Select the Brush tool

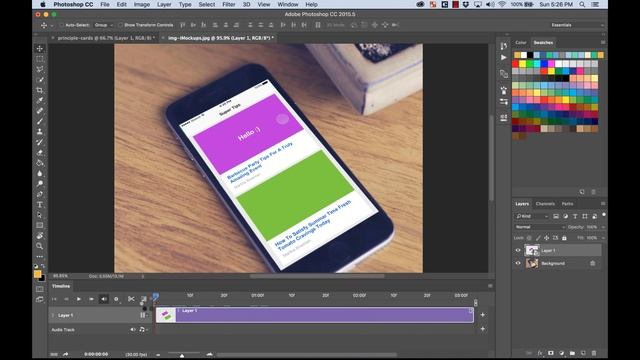pos(40,121)
